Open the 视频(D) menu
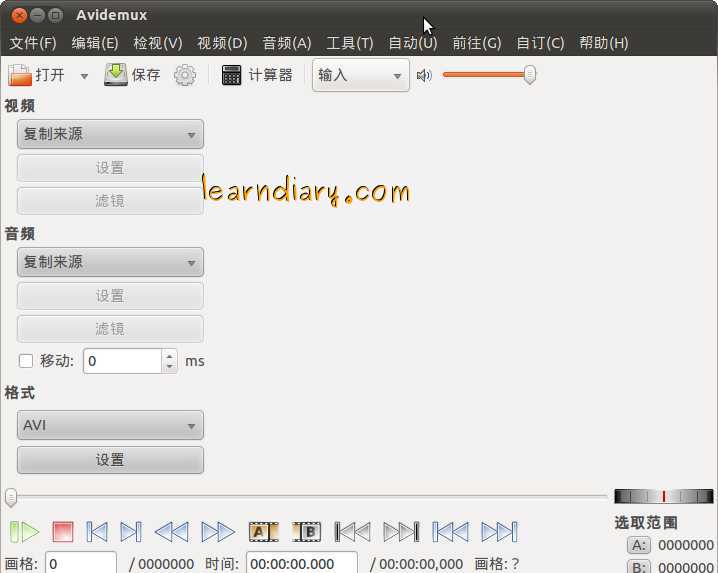Screen dimensions: 718x573 (x=222, y=43)
